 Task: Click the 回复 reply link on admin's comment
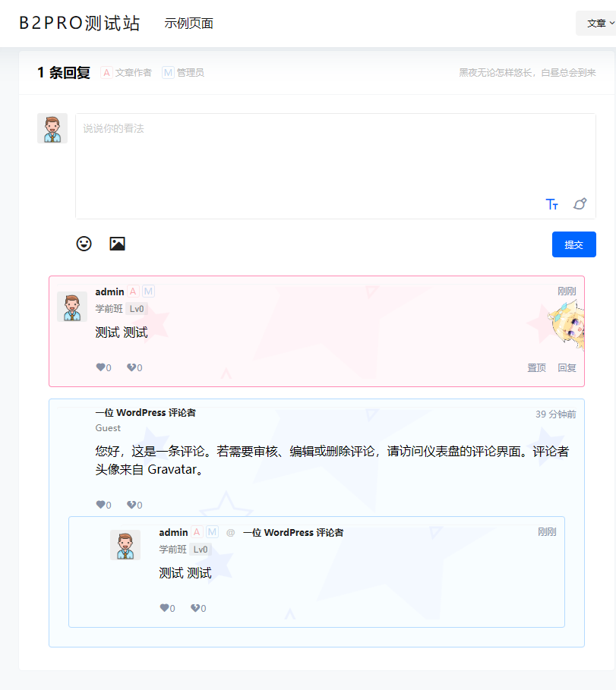(x=567, y=367)
